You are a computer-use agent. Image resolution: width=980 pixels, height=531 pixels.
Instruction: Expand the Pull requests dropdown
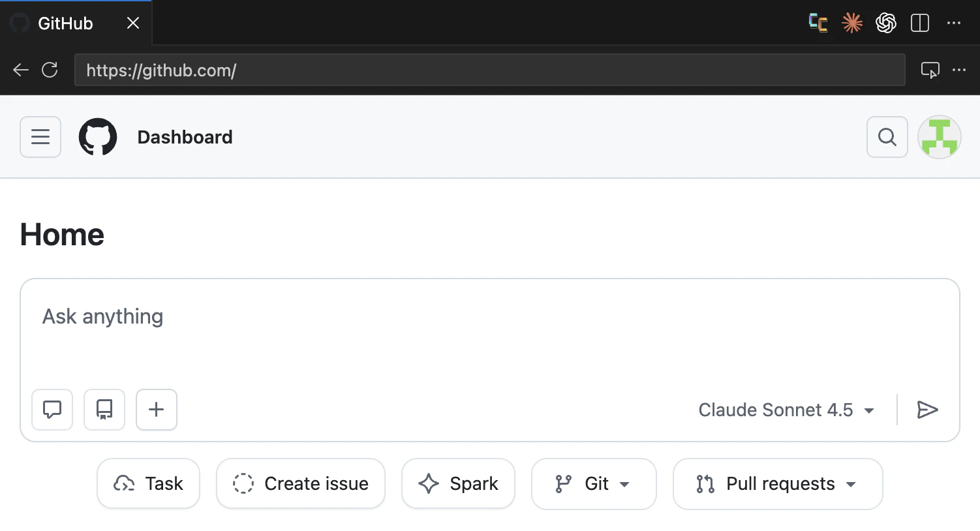778,484
